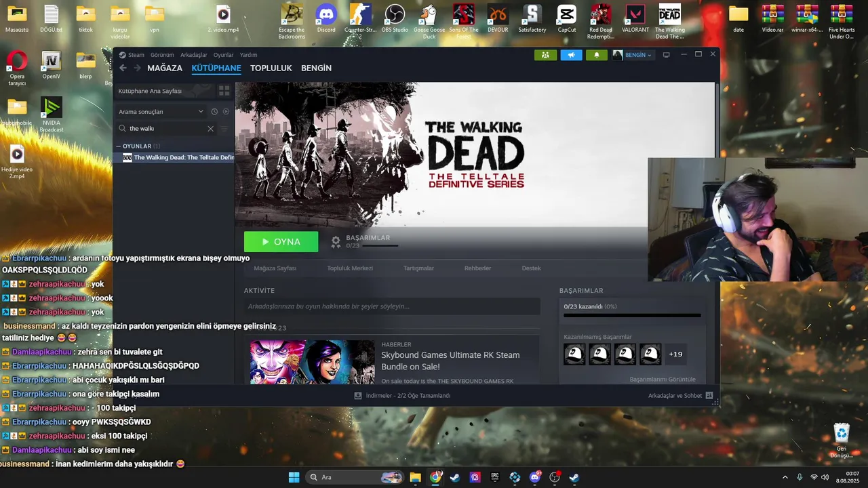Open Steam notifications bell

point(596,55)
